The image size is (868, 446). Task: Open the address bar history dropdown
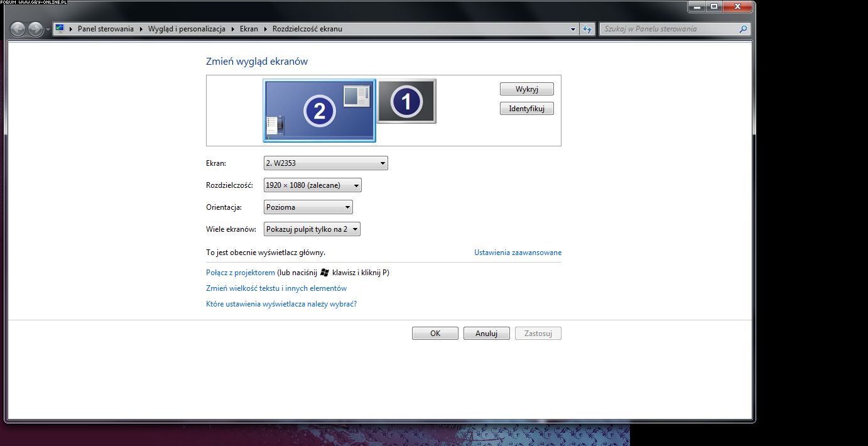pos(573,29)
